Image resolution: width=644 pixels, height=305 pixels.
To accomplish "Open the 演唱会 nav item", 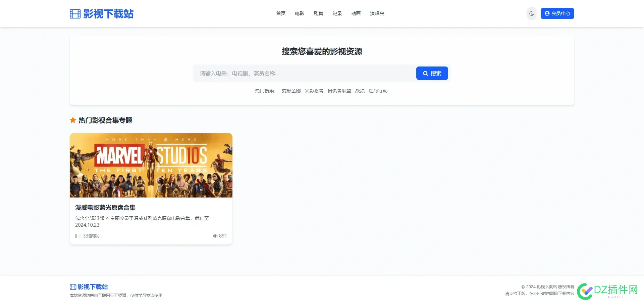I will click(x=377, y=13).
